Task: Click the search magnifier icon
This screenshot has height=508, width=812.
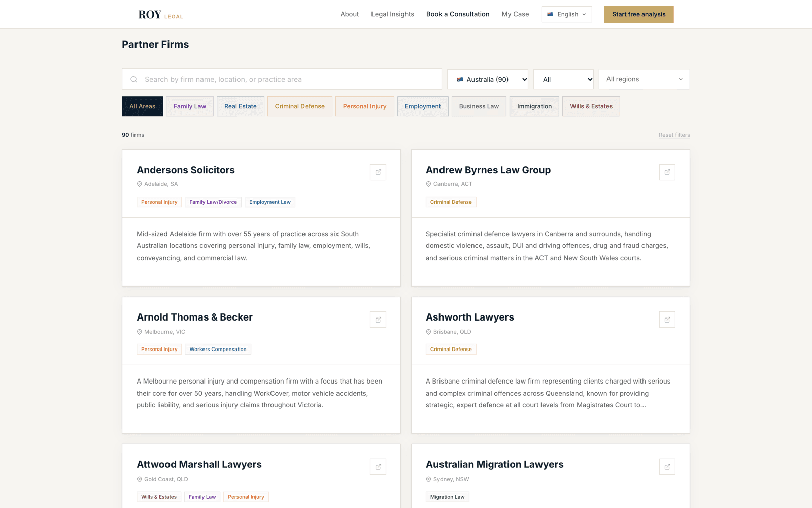Action: point(134,79)
